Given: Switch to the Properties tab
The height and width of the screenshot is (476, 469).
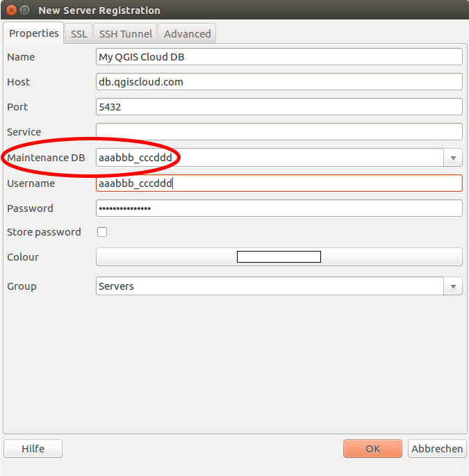Looking at the screenshot, I should (34, 33).
